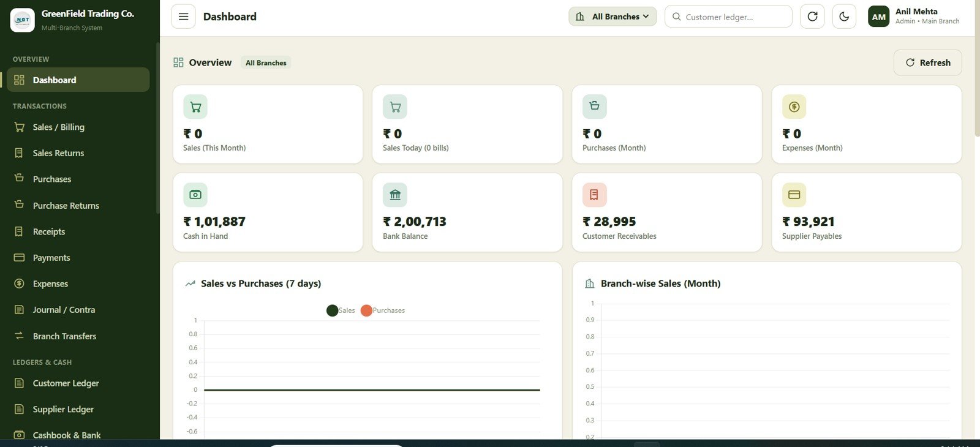This screenshot has width=980, height=447.
Task: Open Sales / Billing page
Action: pos(78,127)
